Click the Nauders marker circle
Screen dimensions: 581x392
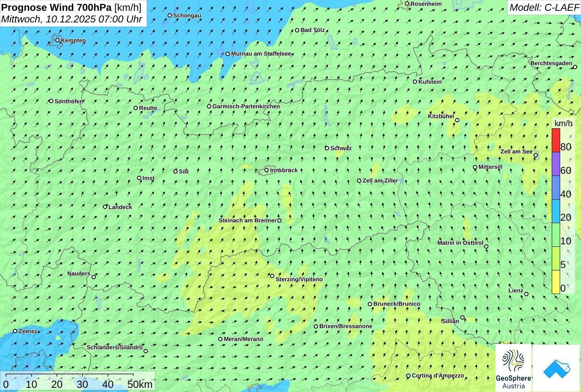pos(94,277)
